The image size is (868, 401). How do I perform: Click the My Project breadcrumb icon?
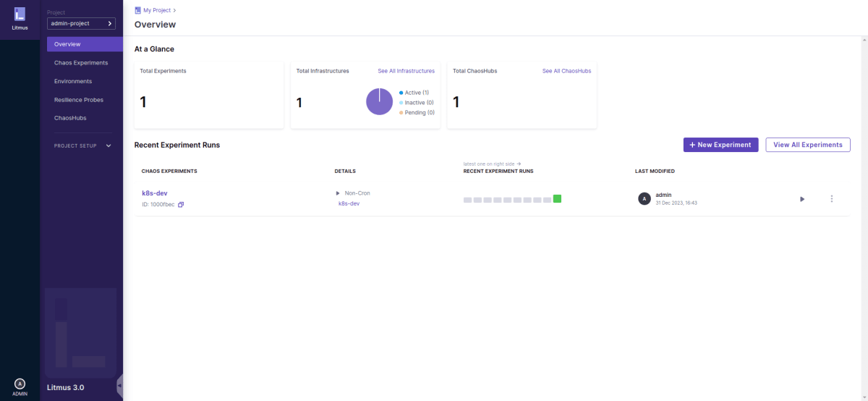coord(138,10)
